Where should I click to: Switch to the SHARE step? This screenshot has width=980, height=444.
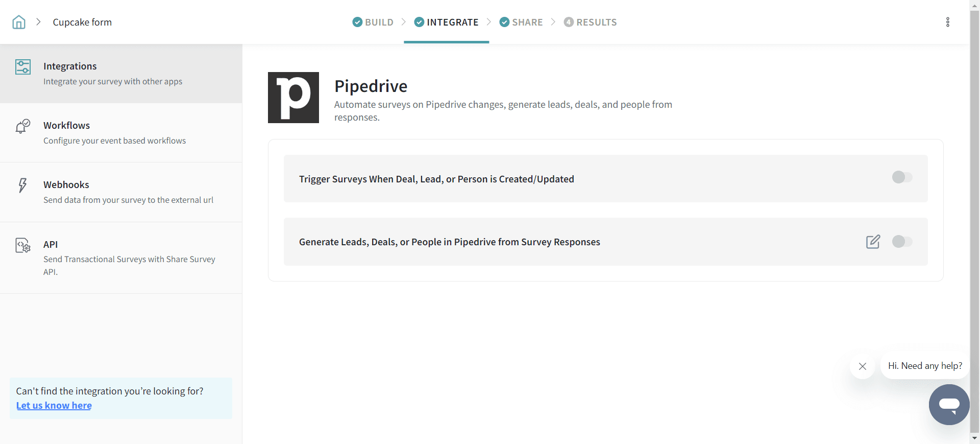coord(521,22)
